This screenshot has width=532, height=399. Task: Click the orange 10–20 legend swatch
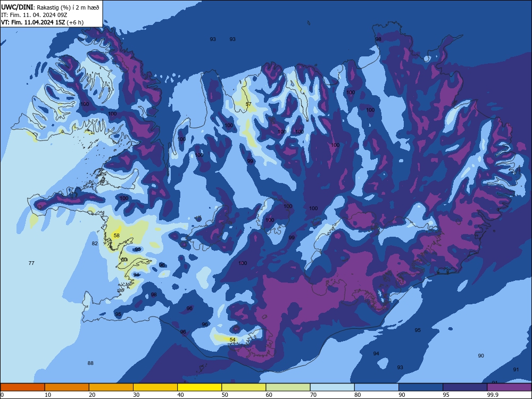pos(67,387)
